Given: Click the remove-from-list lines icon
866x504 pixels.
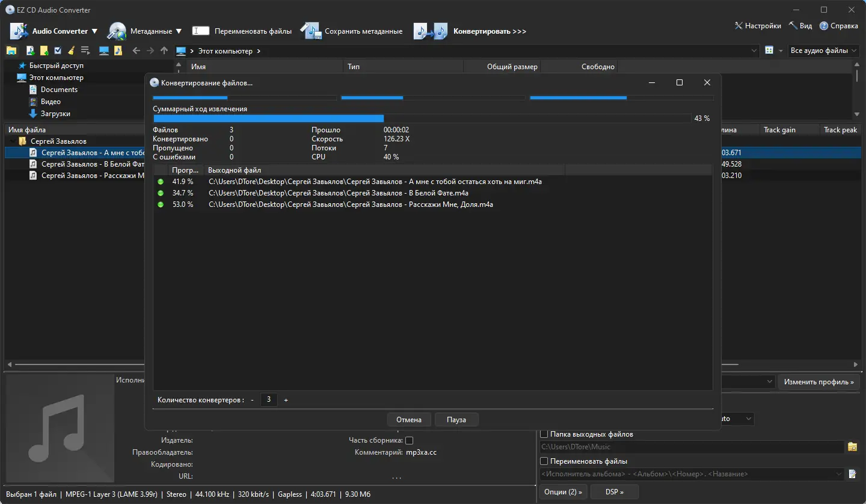Looking at the screenshot, I should click(x=85, y=51).
